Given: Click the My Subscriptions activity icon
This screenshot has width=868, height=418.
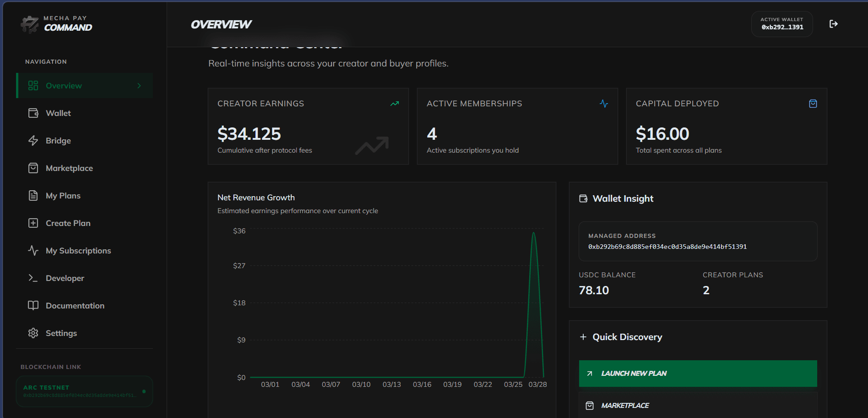Looking at the screenshot, I should click(x=33, y=251).
